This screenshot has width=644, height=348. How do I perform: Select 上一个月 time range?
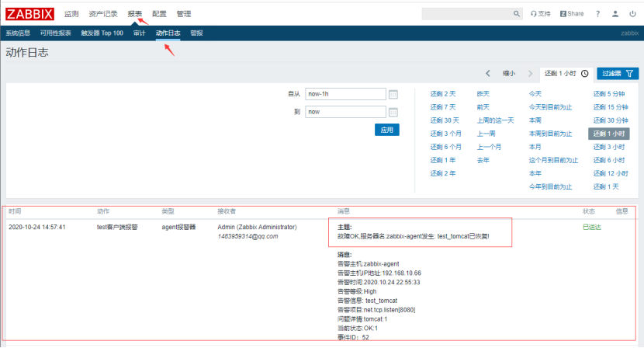[489, 147]
